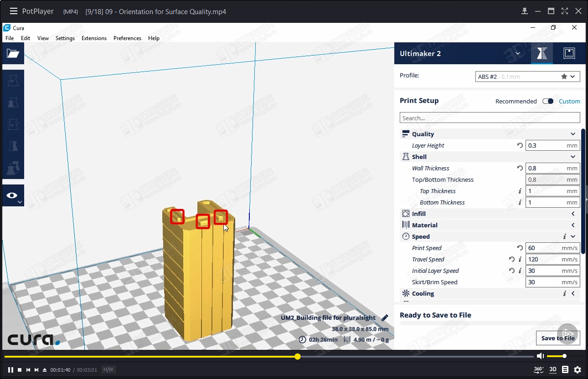Screen dimensions: 588x379
Task: Expand the Cooling settings category
Action: [x=573, y=293]
